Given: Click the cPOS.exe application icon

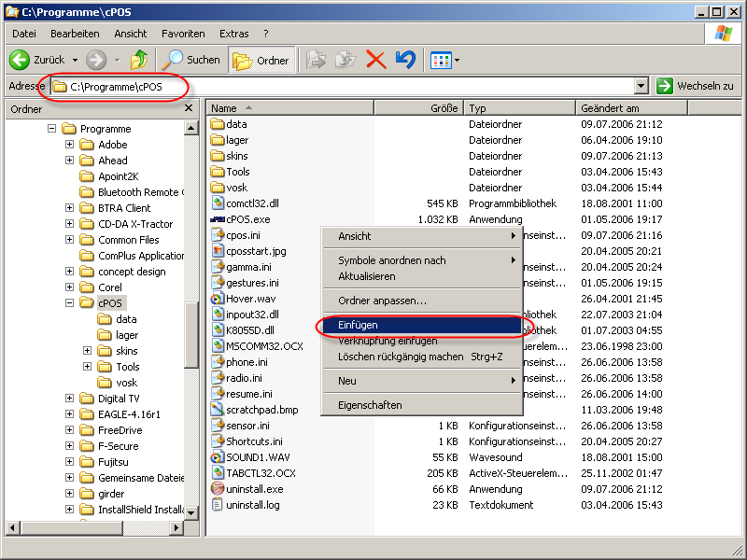Looking at the screenshot, I should 218,219.
